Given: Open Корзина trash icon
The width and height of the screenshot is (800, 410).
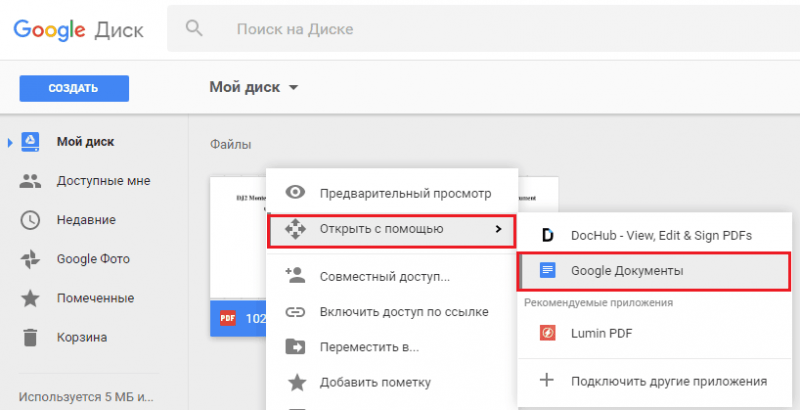Looking at the screenshot, I should click(30, 338).
